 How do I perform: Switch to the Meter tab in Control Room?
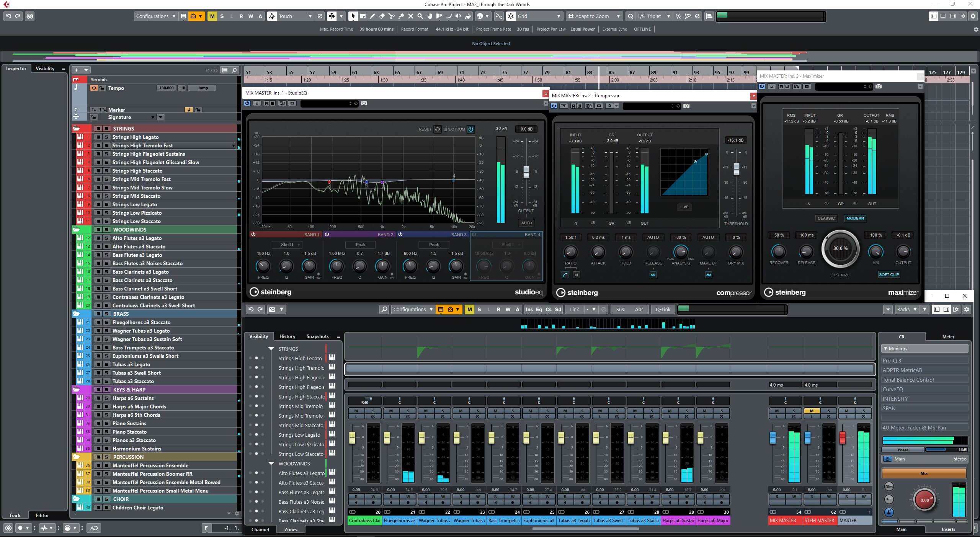click(948, 337)
